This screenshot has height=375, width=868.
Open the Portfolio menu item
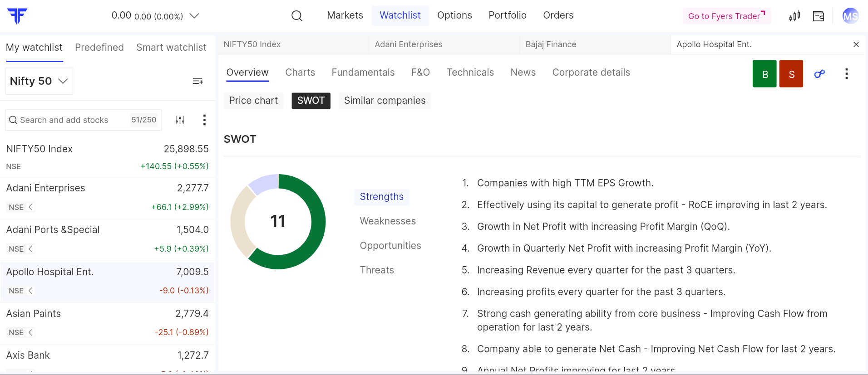pyautogui.click(x=507, y=15)
